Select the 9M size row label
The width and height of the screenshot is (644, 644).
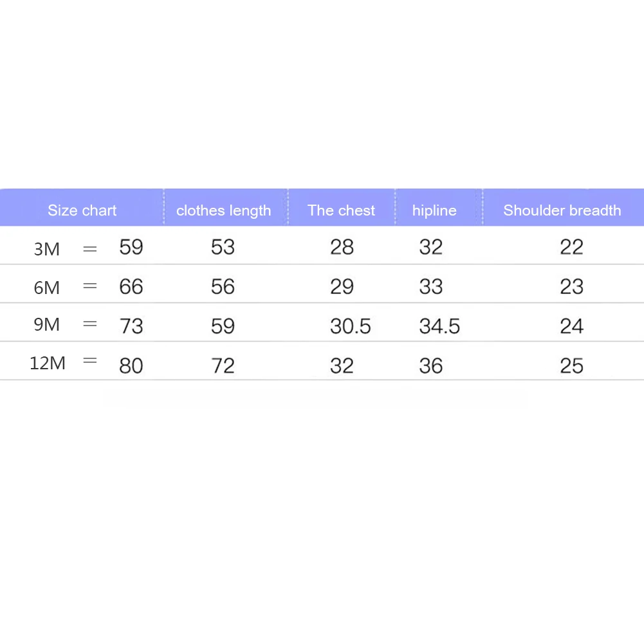pyautogui.click(x=47, y=324)
